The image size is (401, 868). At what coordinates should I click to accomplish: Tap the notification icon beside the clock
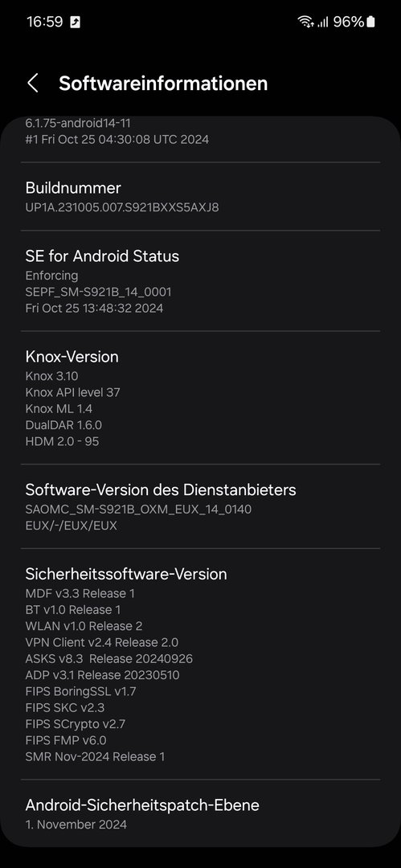click(x=75, y=23)
